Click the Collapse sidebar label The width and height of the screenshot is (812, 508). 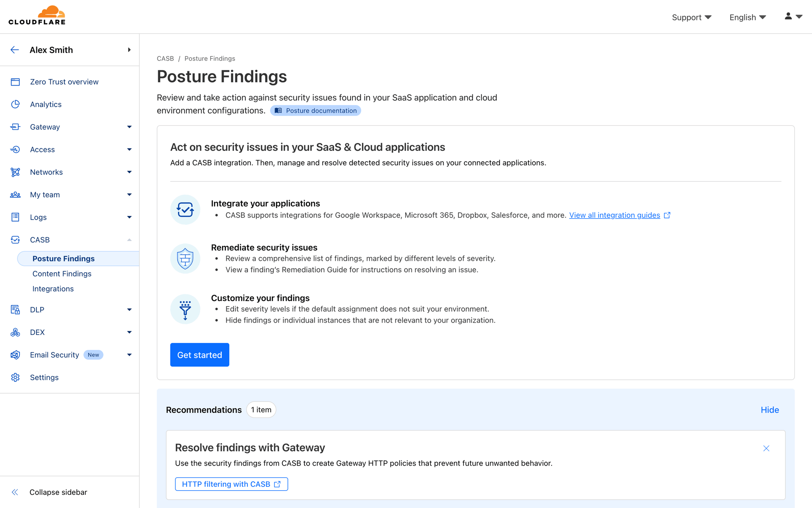(58, 492)
